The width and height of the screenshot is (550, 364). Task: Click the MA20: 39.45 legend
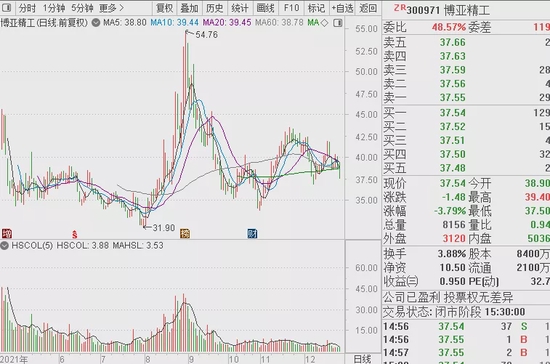pos(227,23)
